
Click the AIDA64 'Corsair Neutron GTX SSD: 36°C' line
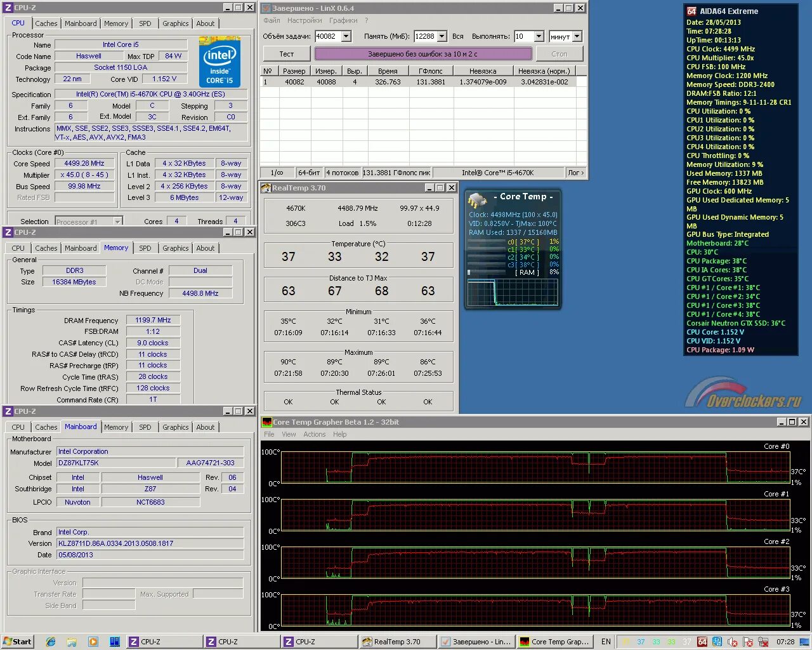point(736,323)
